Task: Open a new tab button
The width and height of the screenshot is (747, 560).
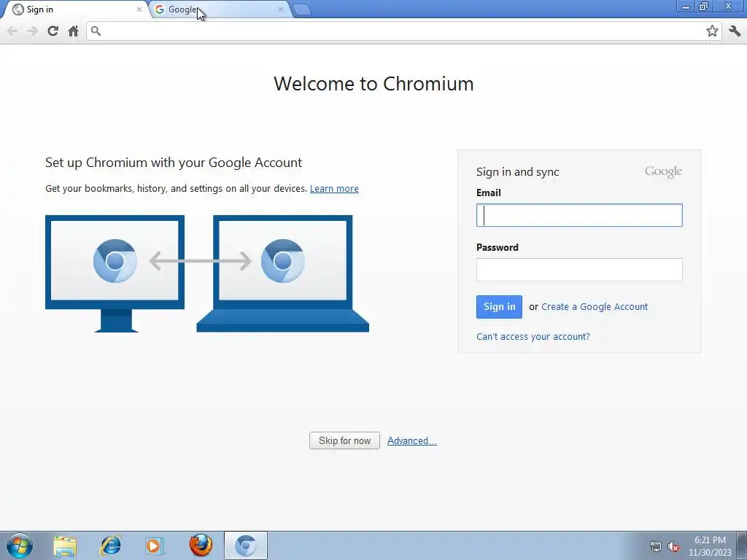Action: (301, 9)
